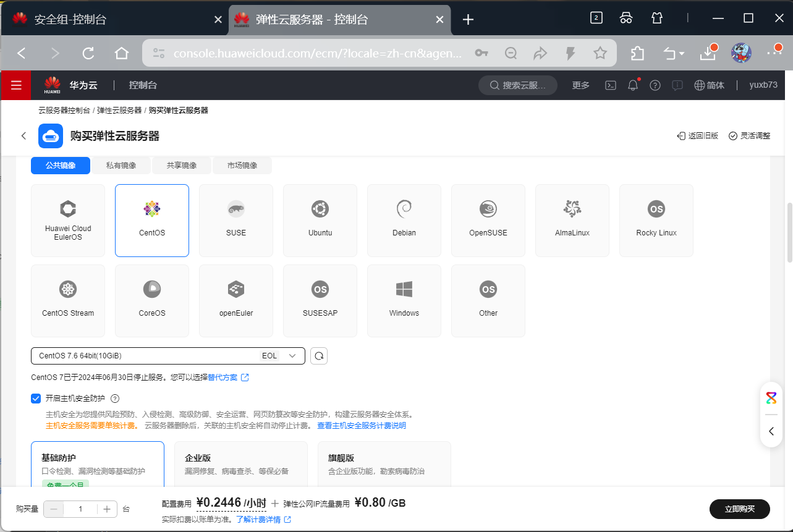Screen dimensions: 793x532
Task: Choose the 基础防护 protection option
Action: tap(98, 465)
